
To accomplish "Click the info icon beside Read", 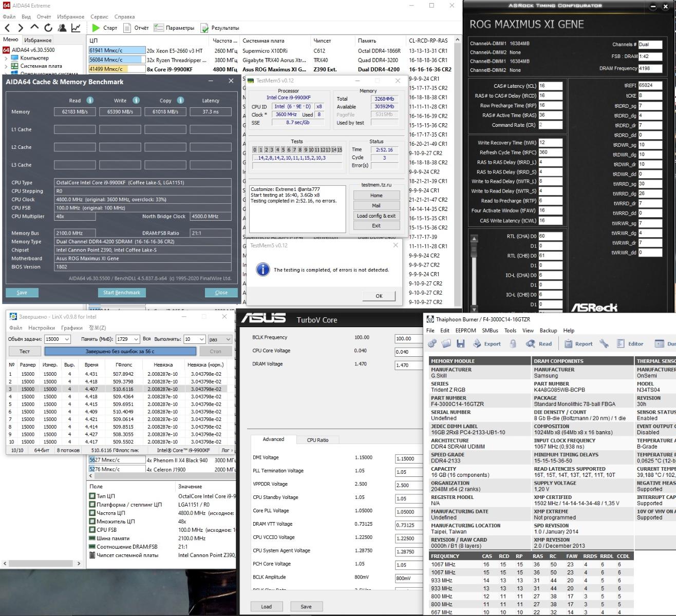I will [90, 101].
